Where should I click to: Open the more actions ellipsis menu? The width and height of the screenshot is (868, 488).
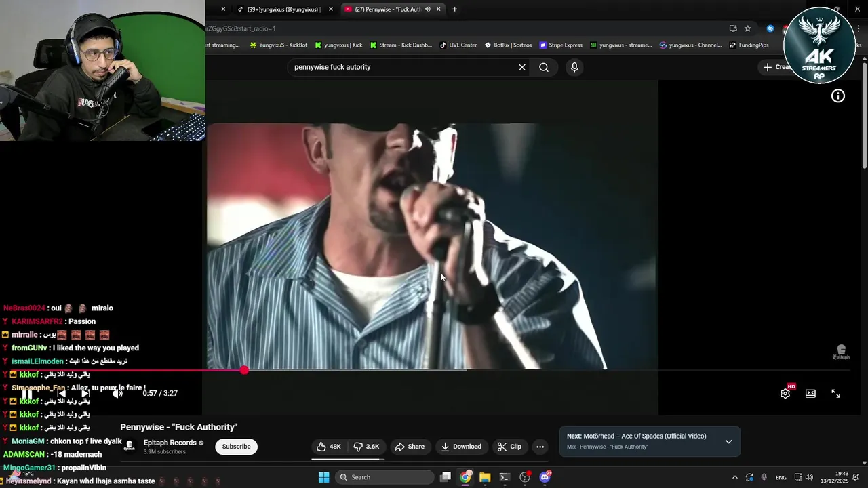tap(540, 447)
